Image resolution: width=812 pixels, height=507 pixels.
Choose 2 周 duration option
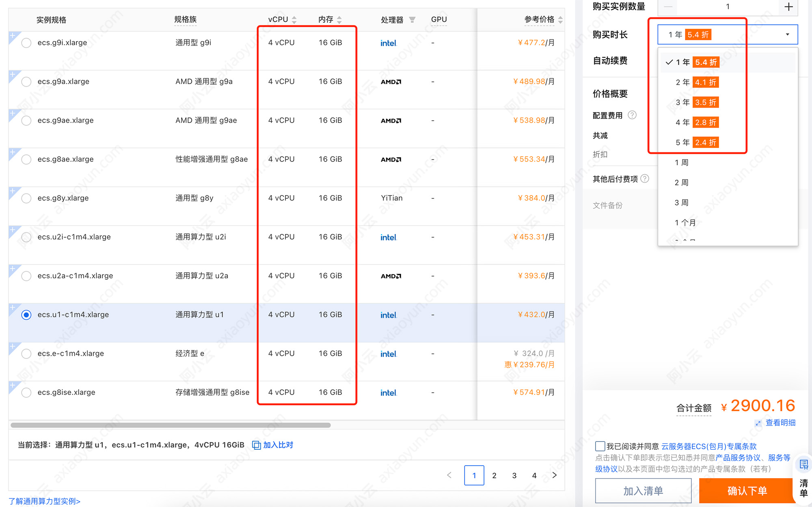point(728,182)
